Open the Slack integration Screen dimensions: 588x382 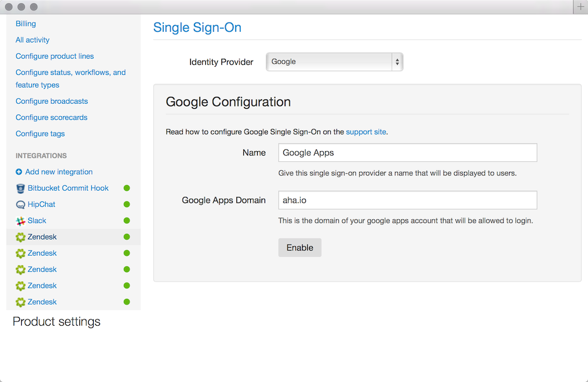pyautogui.click(x=37, y=221)
